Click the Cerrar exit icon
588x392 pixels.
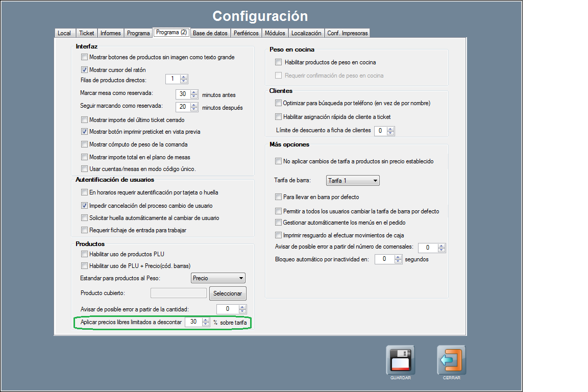tap(451, 360)
